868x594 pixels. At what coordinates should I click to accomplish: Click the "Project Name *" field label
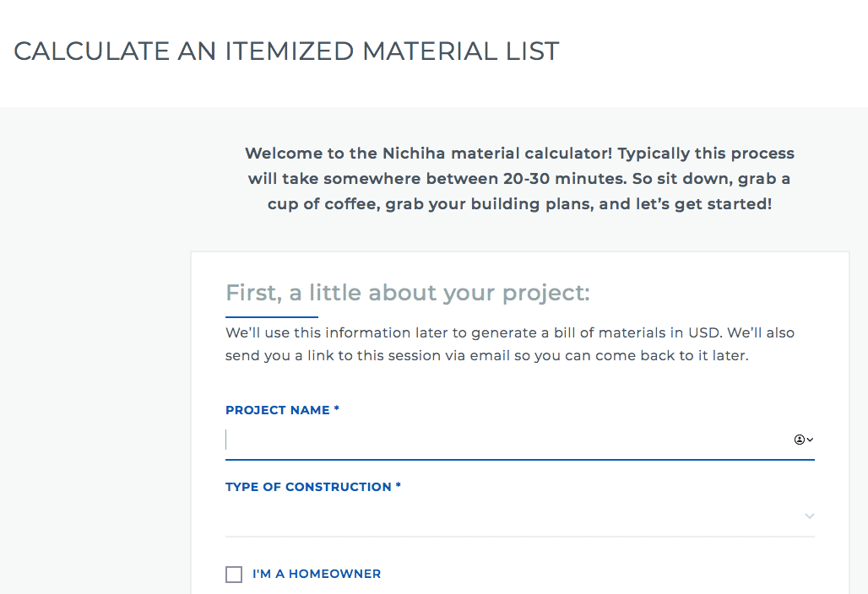click(282, 410)
